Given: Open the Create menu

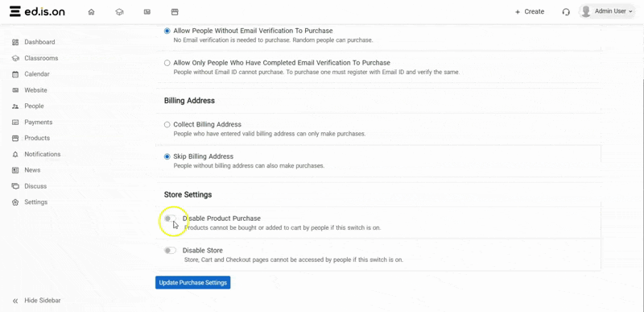Looking at the screenshot, I should tap(530, 11).
